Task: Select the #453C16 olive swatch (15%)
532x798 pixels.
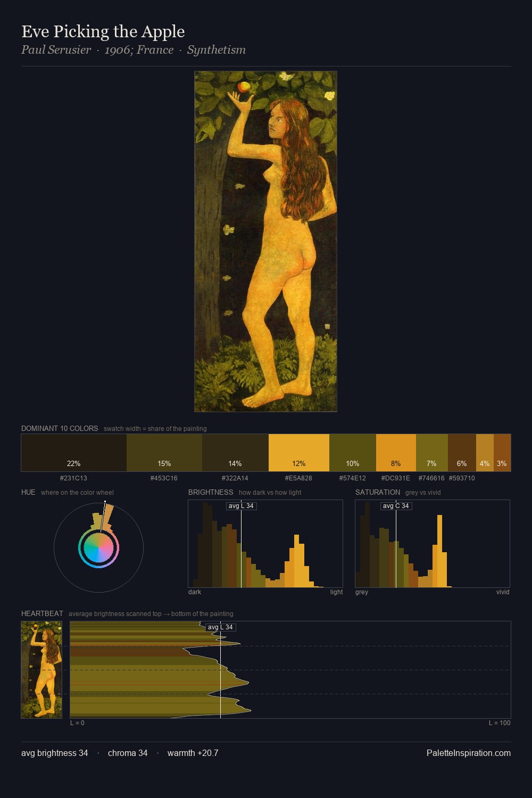Action: pyautogui.click(x=164, y=453)
